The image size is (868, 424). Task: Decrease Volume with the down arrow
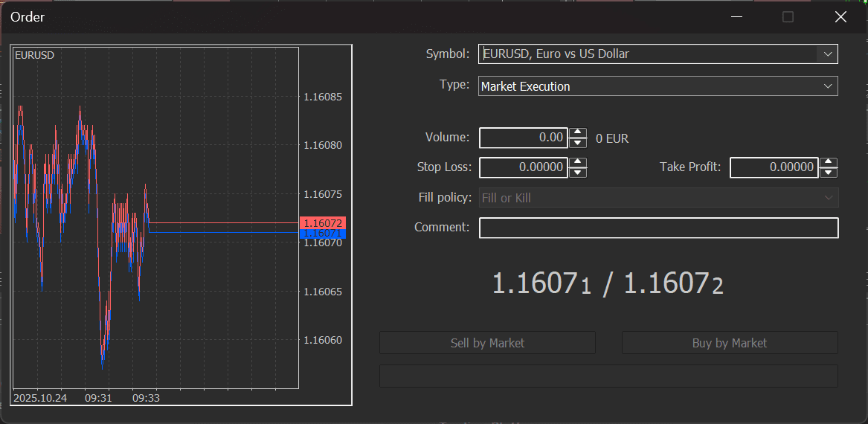click(578, 143)
